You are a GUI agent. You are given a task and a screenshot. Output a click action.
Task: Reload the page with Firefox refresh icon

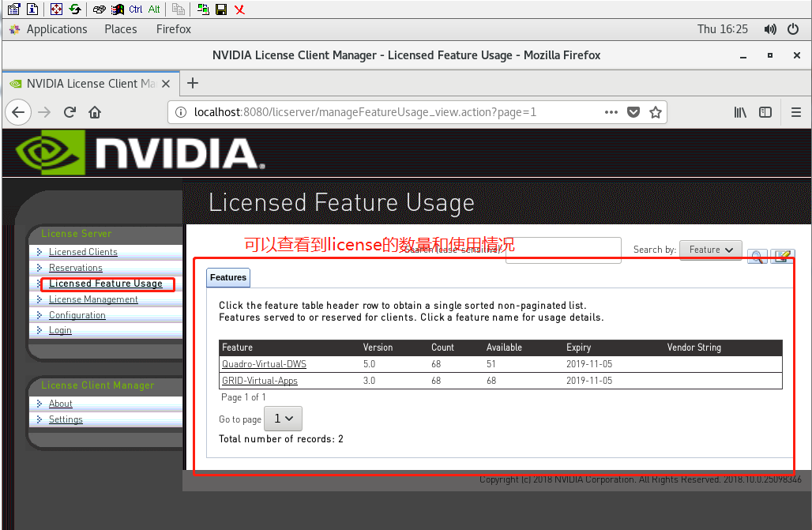(x=70, y=112)
